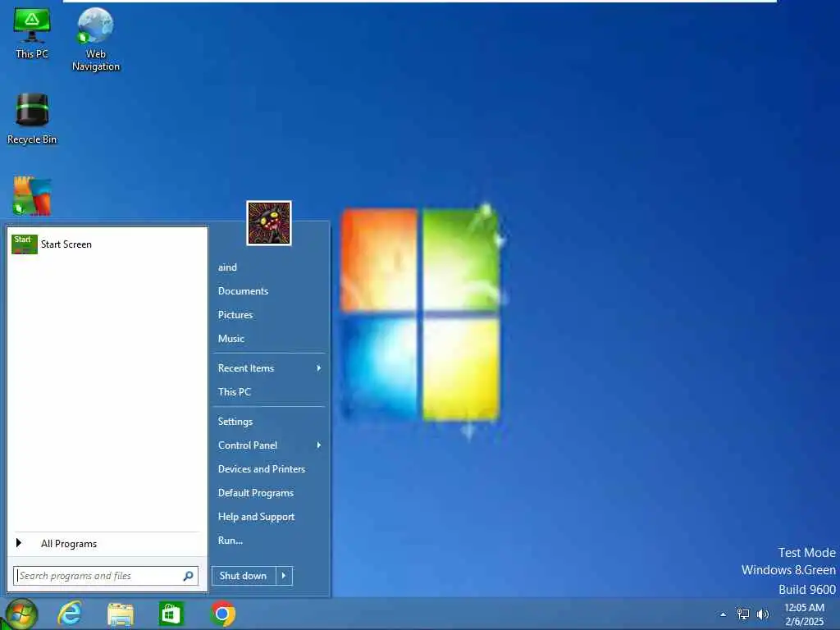840x630 pixels.
Task: Open the Recycle Bin desktop icon
Action: [x=32, y=118]
